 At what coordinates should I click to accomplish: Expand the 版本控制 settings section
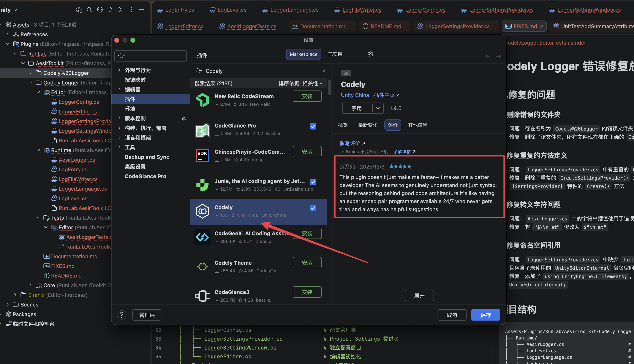coord(119,118)
